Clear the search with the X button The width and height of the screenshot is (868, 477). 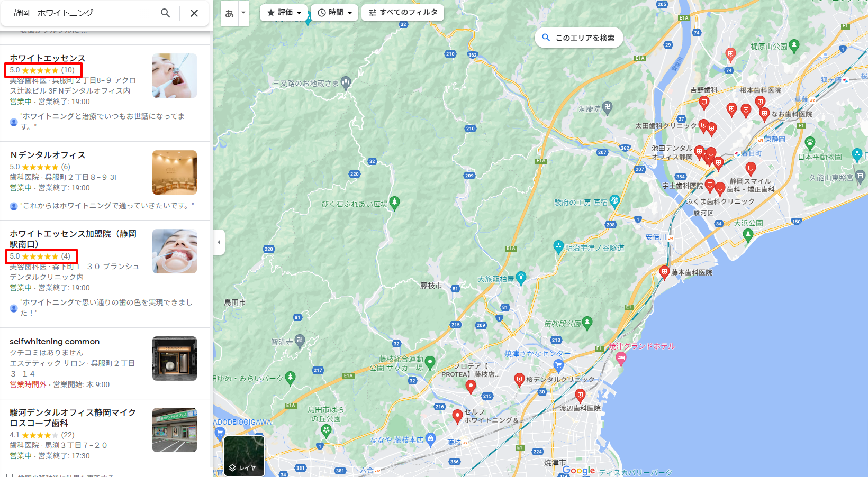tap(194, 13)
